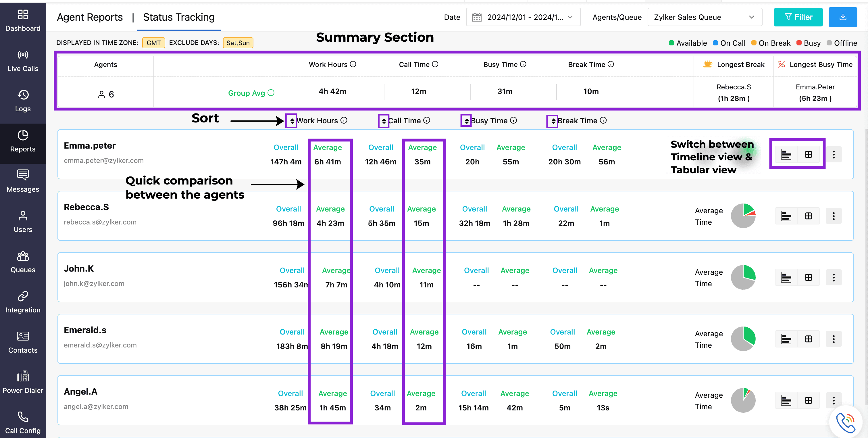Switch Rebecca.S row to timeline view
The image size is (868, 438).
[x=786, y=216]
